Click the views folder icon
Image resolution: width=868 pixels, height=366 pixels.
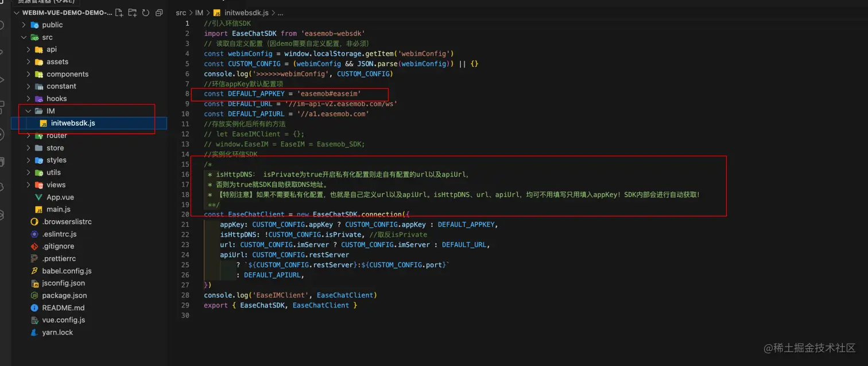point(39,185)
